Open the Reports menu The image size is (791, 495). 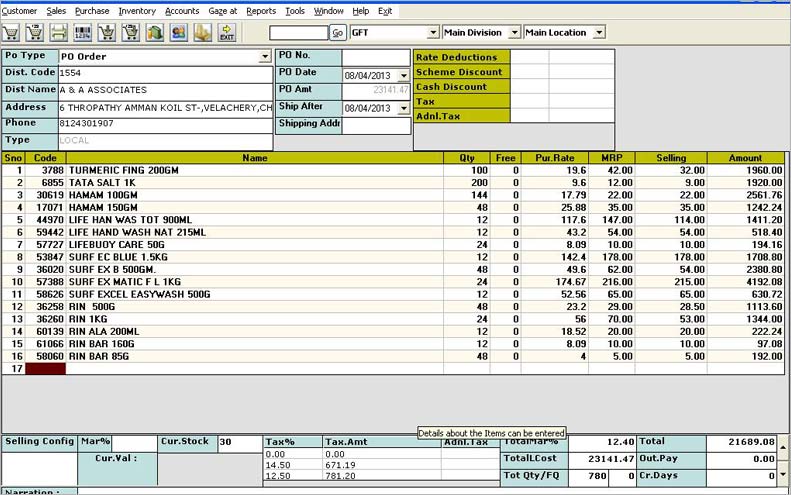(x=261, y=11)
